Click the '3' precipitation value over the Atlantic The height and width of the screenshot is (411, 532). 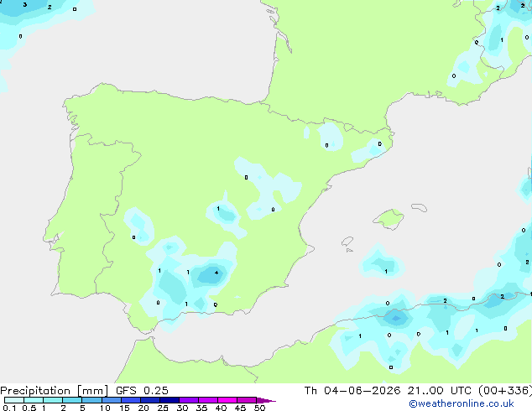tap(25, 5)
